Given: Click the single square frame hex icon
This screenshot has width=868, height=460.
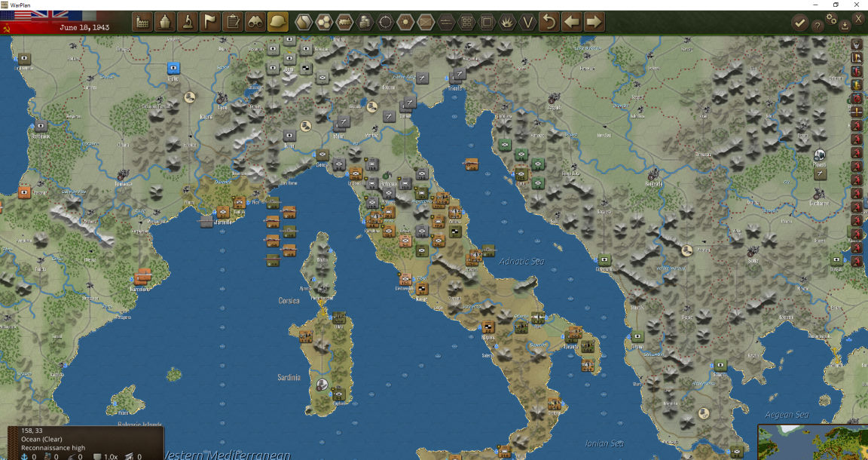Looking at the screenshot, I should coord(487,23).
